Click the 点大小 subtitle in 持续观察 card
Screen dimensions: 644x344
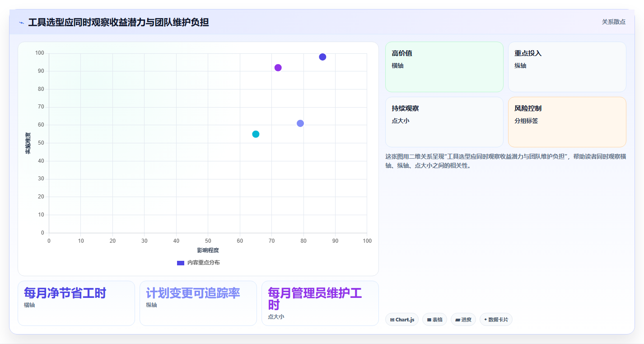tap(401, 121)
